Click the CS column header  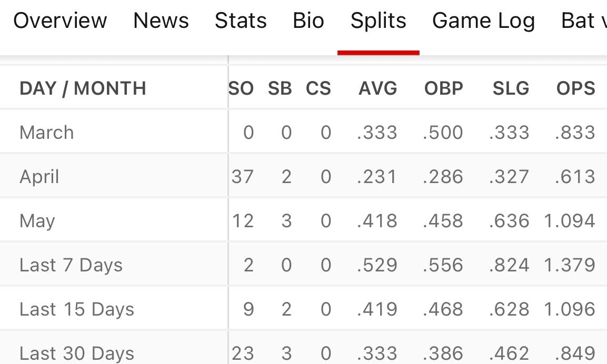(x=319, y=88)
